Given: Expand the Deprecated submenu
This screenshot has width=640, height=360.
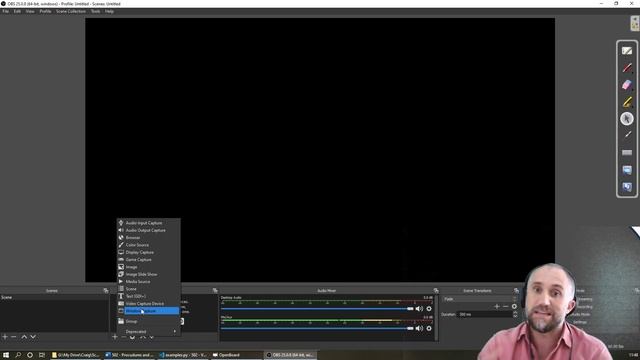Looking at the screenshot, I should click(x=149, y=331).
